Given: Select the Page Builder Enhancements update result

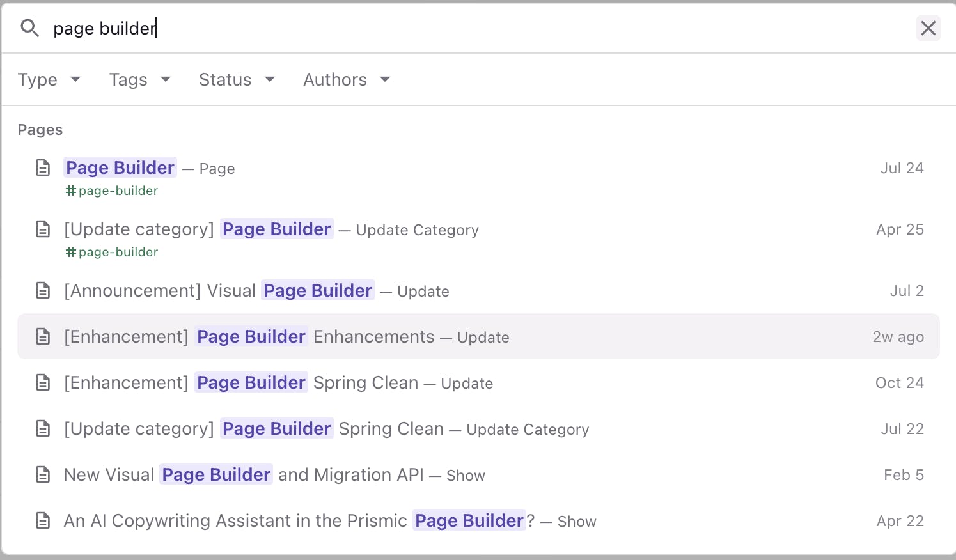Looking at the screenshot, I should point(286,337).
